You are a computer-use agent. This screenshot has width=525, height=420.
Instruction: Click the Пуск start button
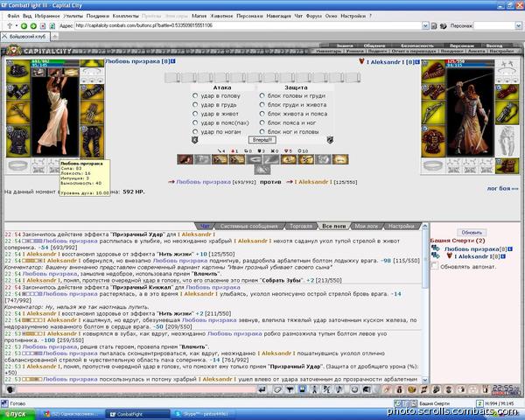17,414
